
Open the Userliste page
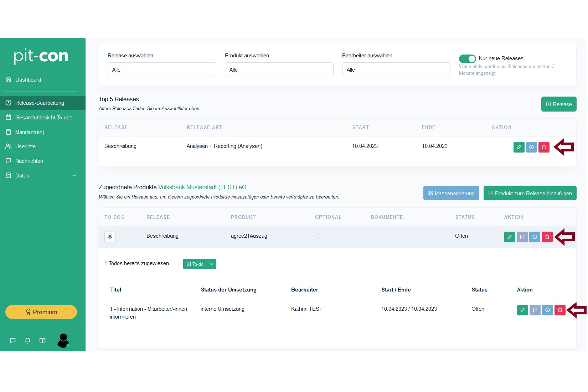coord(43,146)
